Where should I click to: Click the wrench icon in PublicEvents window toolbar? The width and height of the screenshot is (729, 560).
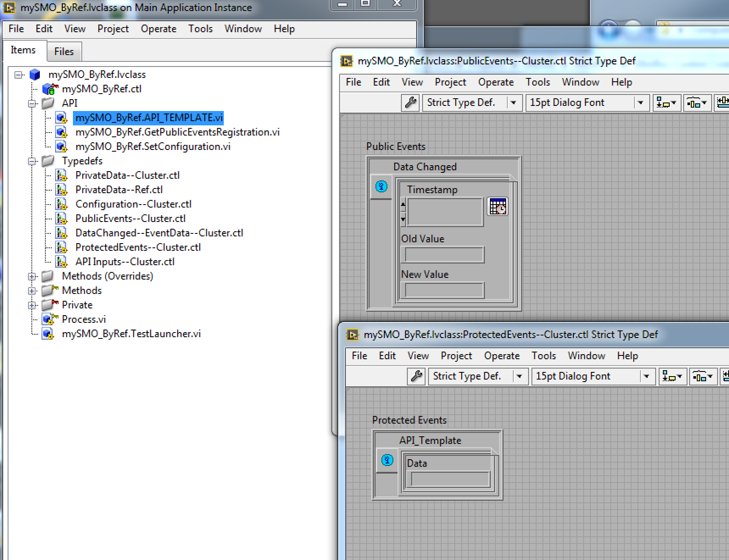[x=411, y=103]
